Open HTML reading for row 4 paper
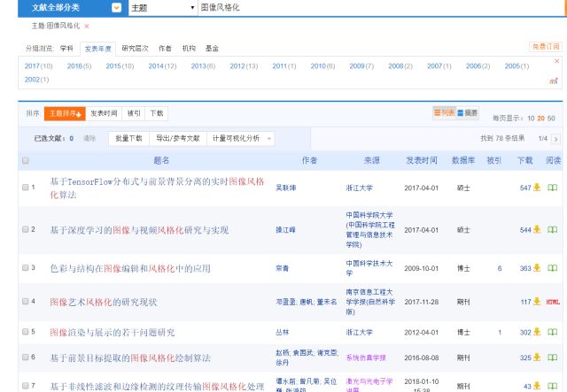Image resolution: width=567 pixels, height=392 pixels. (x=553, y=302)
